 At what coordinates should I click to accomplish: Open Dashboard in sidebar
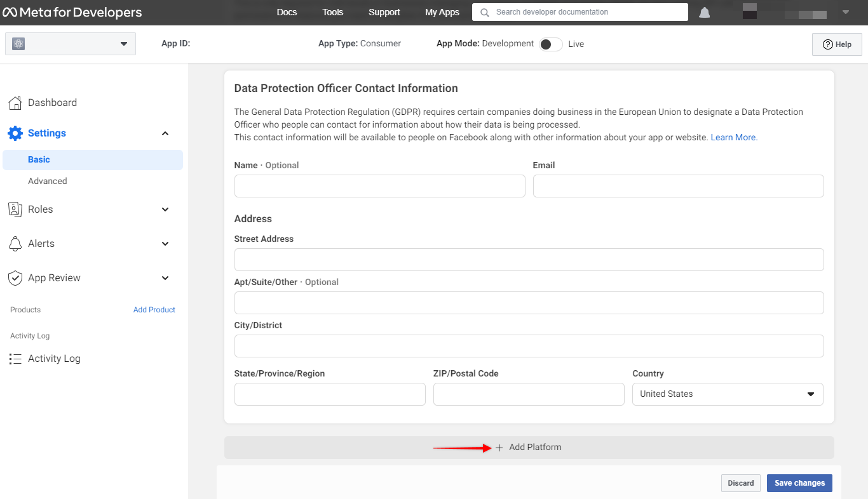[x=52, y=103]
